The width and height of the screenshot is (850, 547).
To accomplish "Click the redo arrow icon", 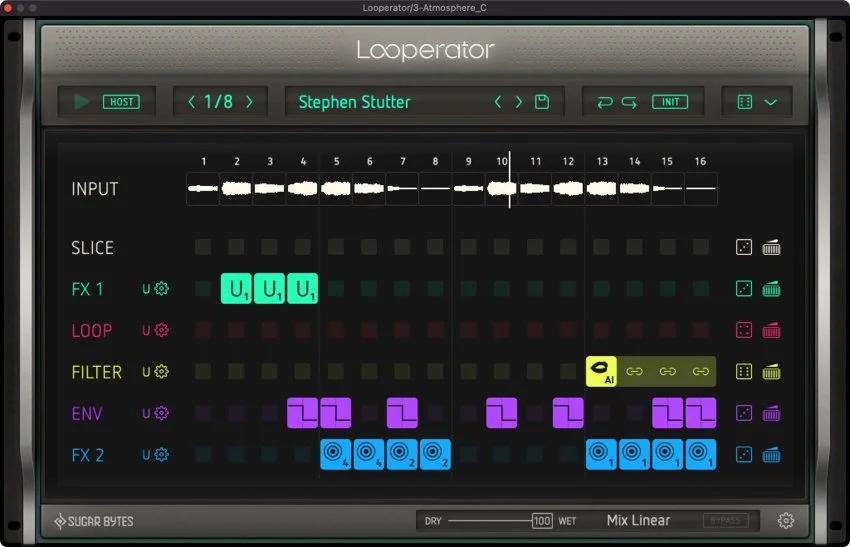I will pyautogui.click(x=629, y=102).
